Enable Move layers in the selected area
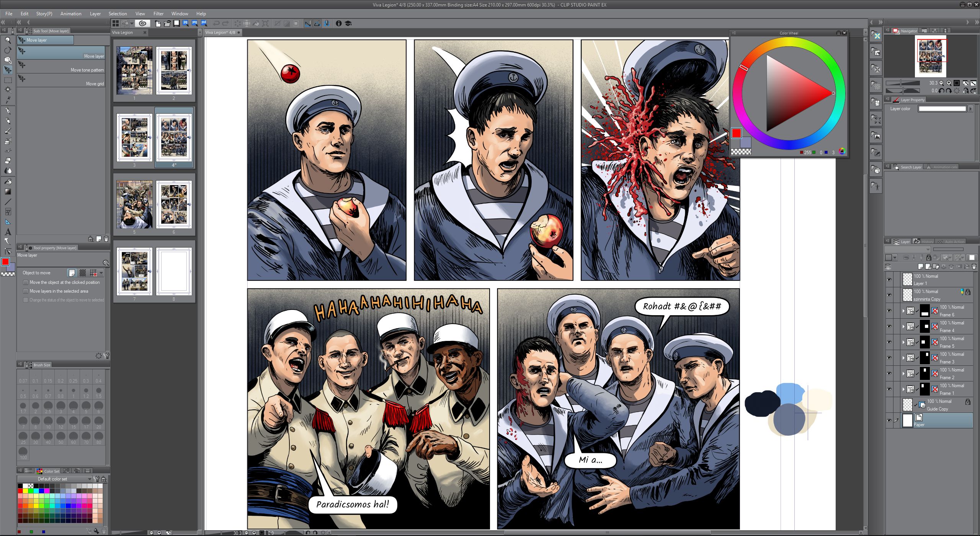 (26, 291)
